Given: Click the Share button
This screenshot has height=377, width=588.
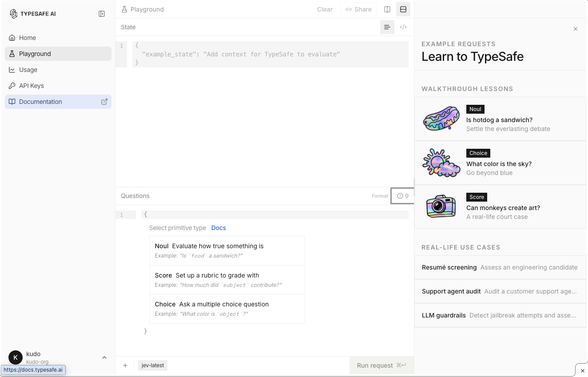Looking at the screenshot, I should pos(358,9).
